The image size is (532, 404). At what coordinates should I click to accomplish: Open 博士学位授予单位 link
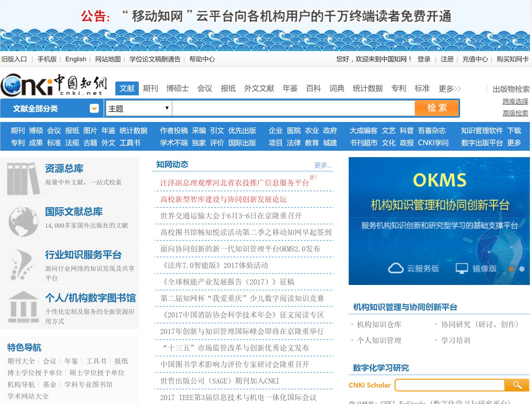pos(35,373)
